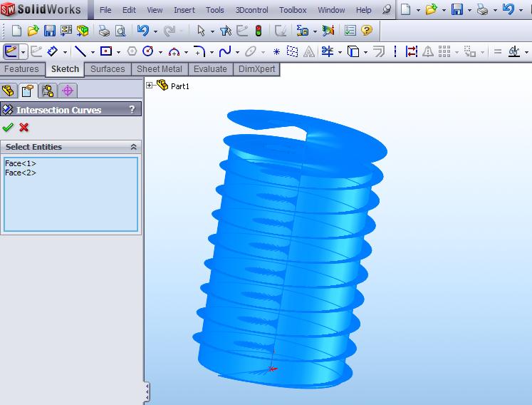This screenshot has width=532, height=405.
Task: Click the Rebuild traffic light icon
Action: pyautogui.click(x=259, y=31)
